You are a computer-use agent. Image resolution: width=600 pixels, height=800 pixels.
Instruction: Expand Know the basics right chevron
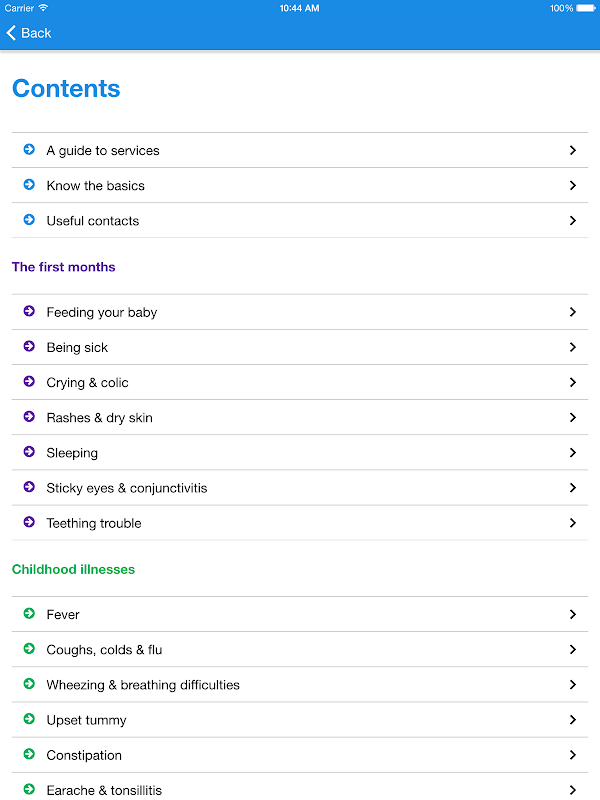[x=573, y=185]
